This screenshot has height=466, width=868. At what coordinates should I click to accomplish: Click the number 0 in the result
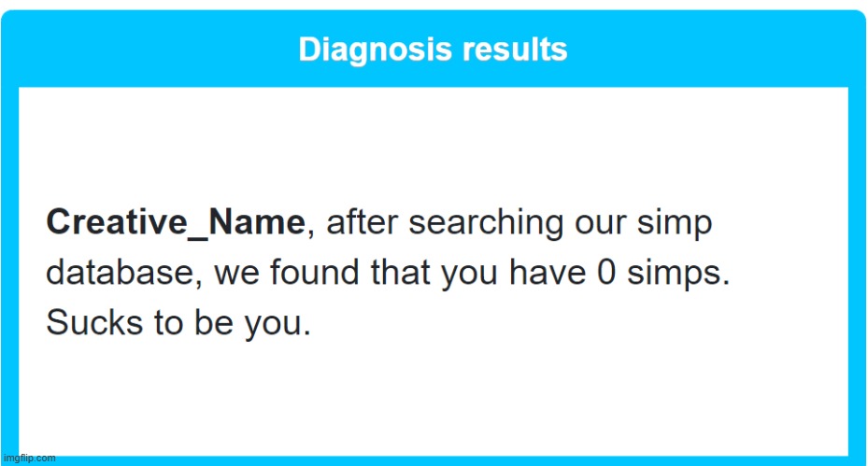[606, 273]
